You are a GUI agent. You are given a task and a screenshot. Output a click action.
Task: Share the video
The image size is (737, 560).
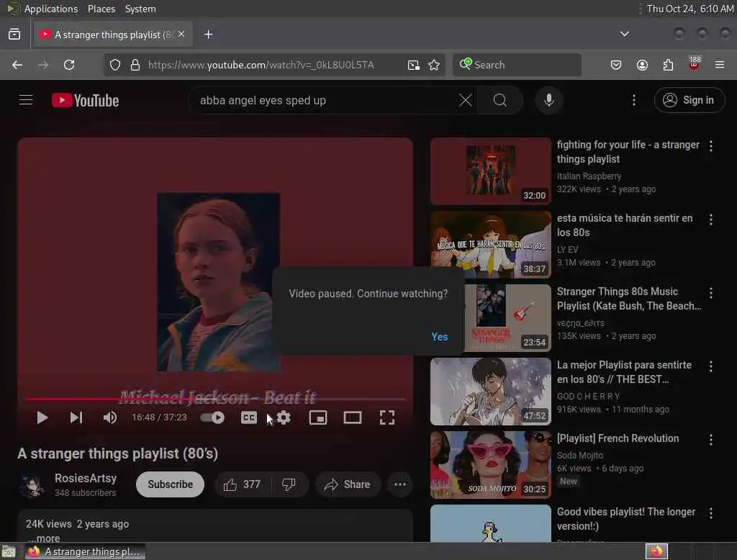pyautogui.click(x=348, y=484)
